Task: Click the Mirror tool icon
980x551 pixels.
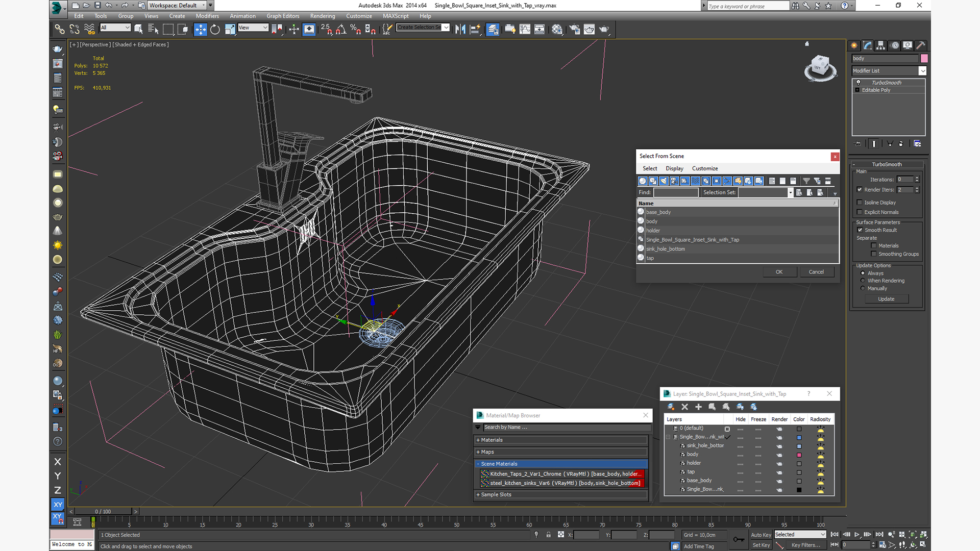Action: (x=460, y=29)
